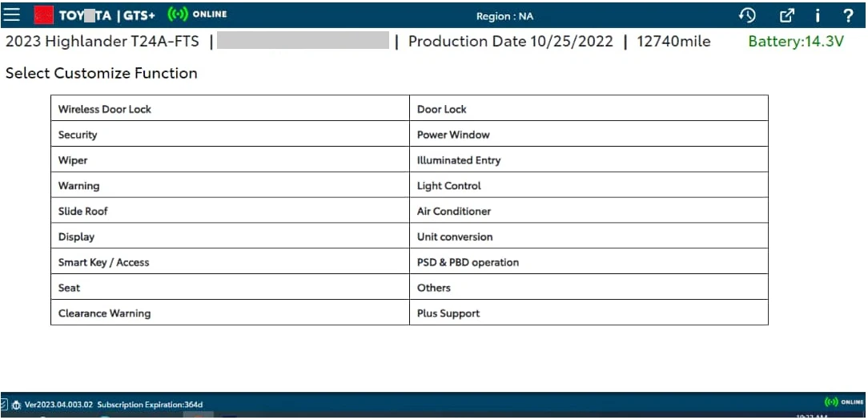868x420 pixels.
Task: Open the help question mark icon
Action: [848, 15]
